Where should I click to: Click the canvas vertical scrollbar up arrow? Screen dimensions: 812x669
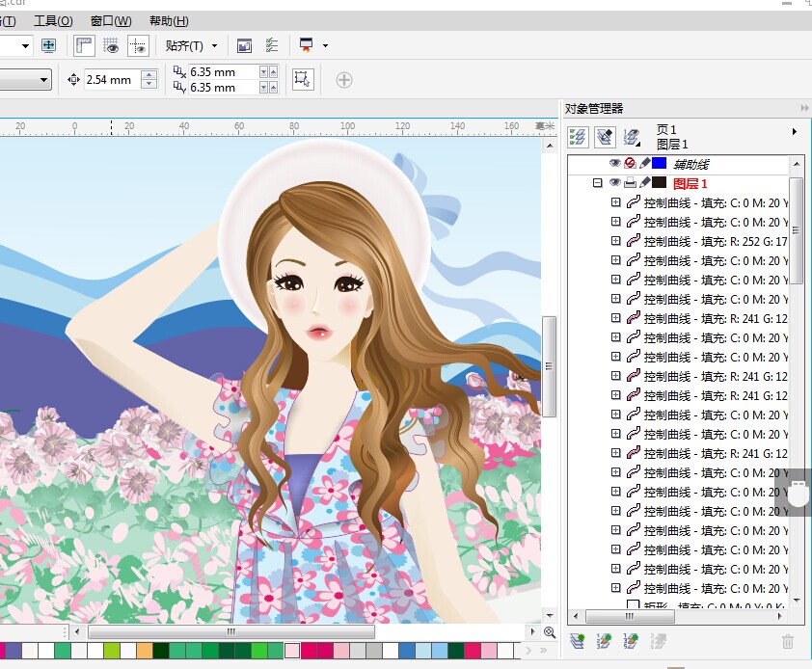pyautogui.click(x=550, y=147)
